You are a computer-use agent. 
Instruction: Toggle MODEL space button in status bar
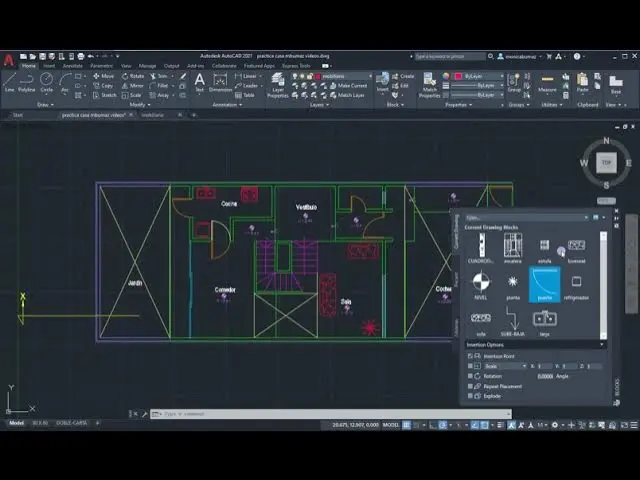click(391, 425)
